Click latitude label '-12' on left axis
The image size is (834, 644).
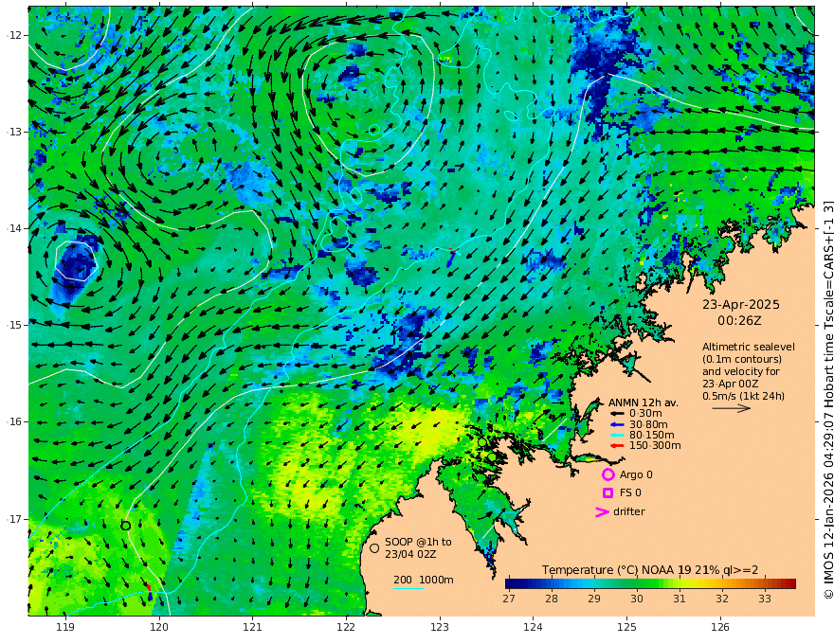[14, 35]
